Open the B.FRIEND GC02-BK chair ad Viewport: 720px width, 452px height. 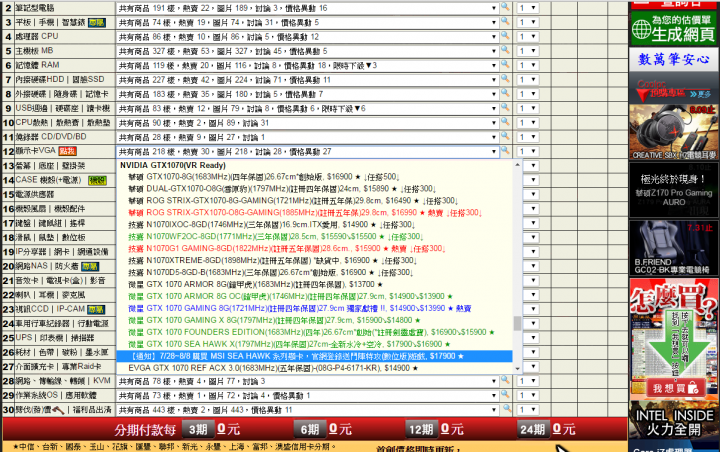pyautogui.click(x=673, y=248)
